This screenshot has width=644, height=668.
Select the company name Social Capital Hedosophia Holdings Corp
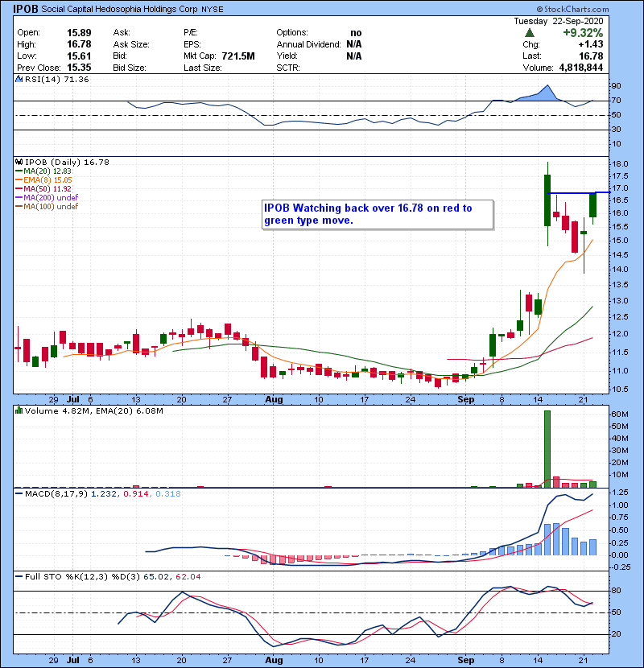coord(119,9)
